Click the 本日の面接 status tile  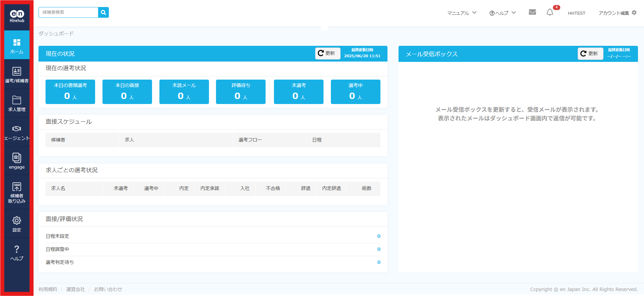127,92
